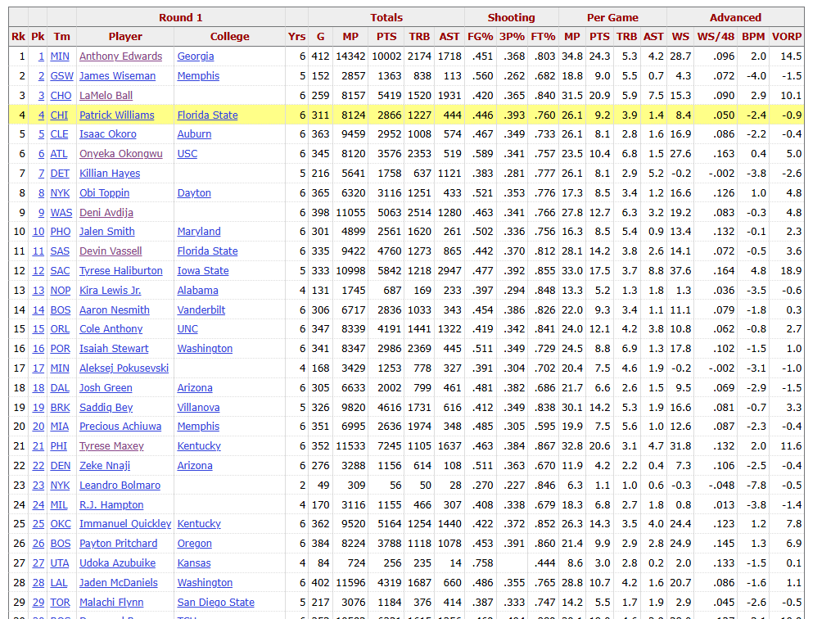Sort by FG% column header
The image size is (840, 619).
(480, 37)
